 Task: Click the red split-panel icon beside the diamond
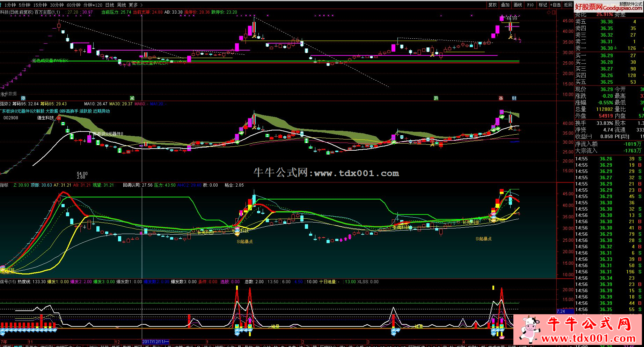(x=554, y=12)
